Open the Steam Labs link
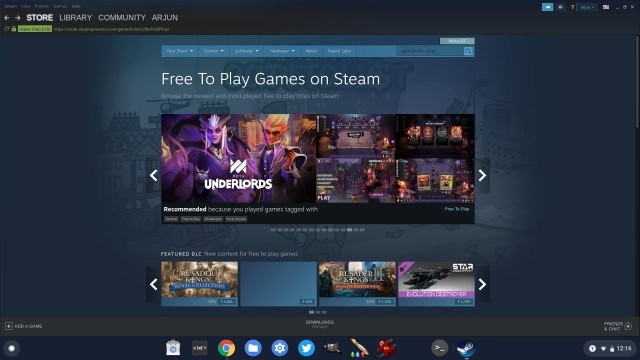 pos(339,51)
